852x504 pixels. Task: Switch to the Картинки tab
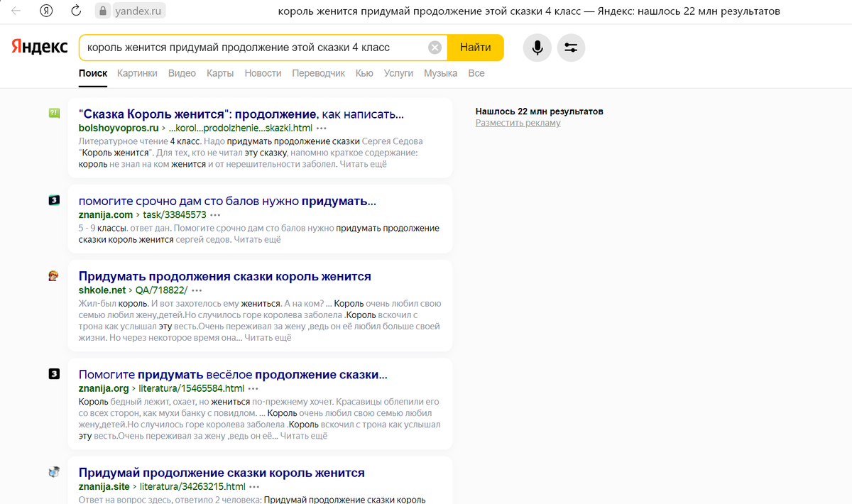click(x=137, y=73)
